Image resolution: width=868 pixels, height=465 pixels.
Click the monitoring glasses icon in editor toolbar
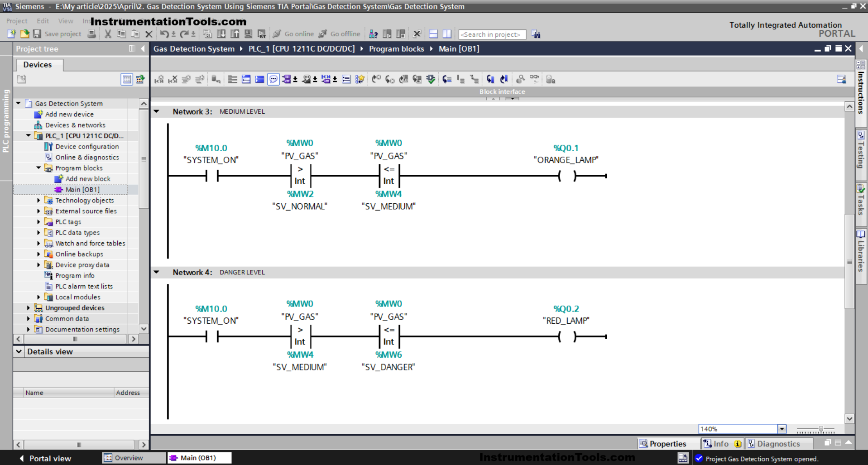click(x=534, y=79)
